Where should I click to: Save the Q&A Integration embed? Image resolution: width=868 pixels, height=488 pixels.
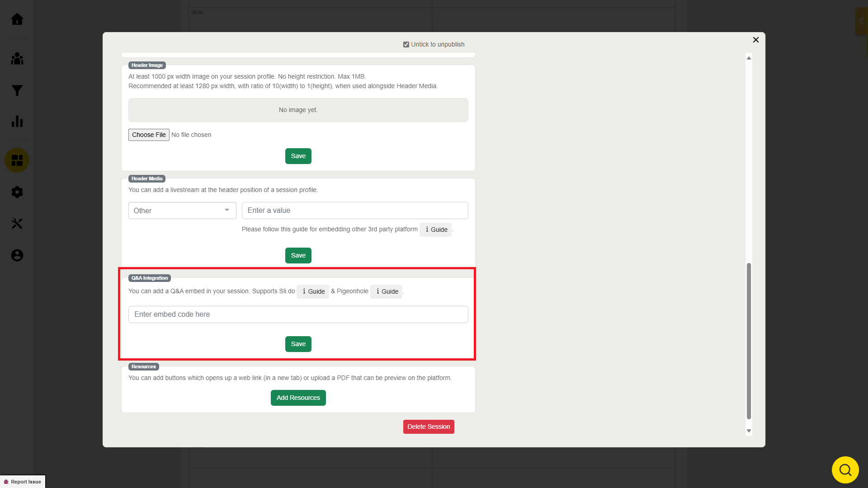click(x=298, y=344)
